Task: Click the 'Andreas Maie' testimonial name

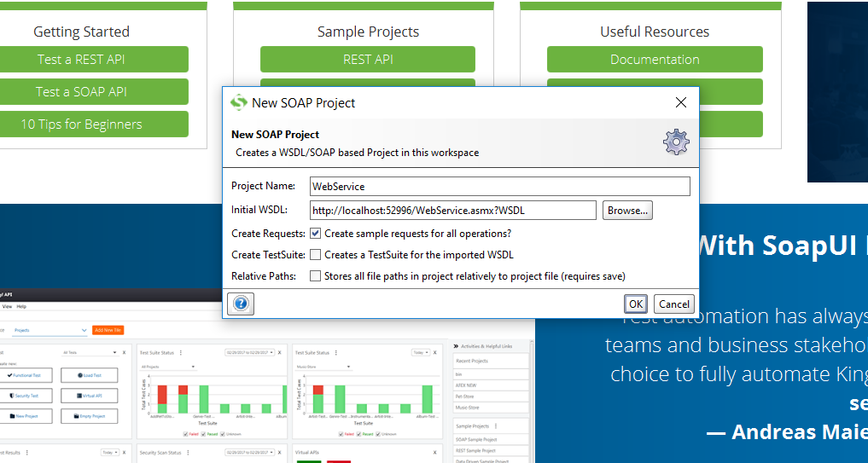Action: tap(800, 432)
